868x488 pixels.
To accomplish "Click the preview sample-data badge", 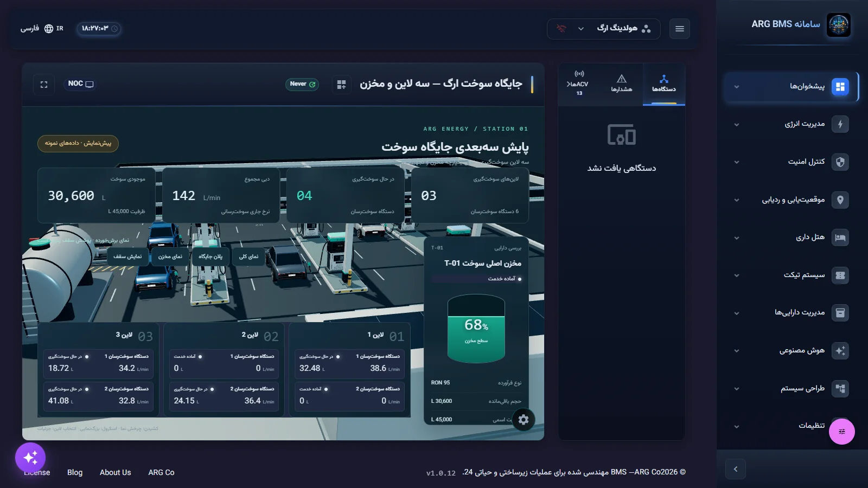I will point(78,143).
